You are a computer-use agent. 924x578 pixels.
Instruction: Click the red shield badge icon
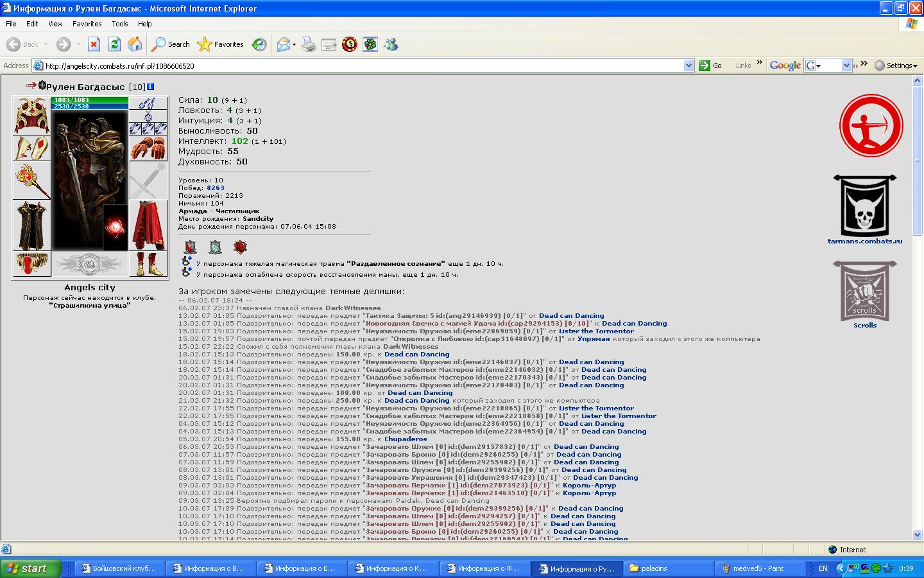click(x=191, y=247)
